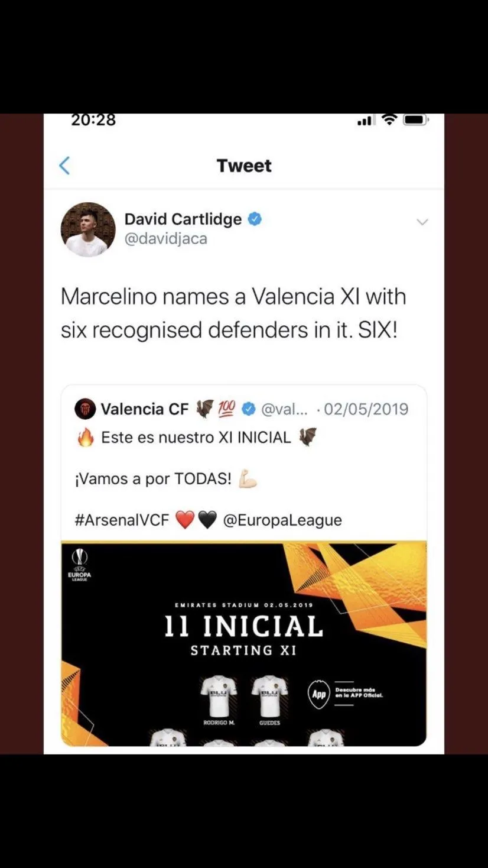Viewport: 488px width, 868px height.
Task: Open Valencia CF's small avatar icon
Action: click(85, 409)
